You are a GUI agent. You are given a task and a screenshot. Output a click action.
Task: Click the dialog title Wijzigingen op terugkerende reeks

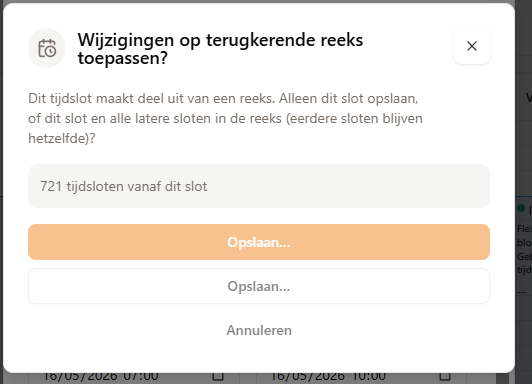tap(220, 40)
